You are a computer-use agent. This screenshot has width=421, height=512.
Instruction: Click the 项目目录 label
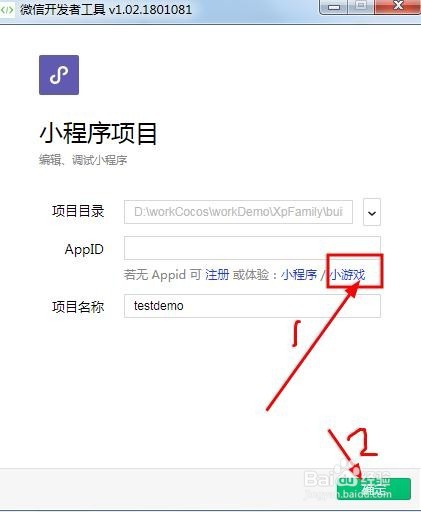coord(78,211)
